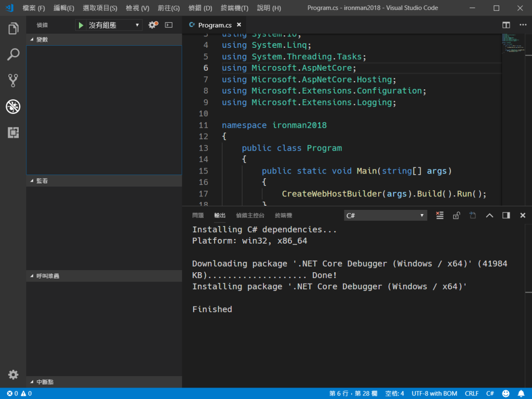Maximize the panel with the up chevron
532x399 pixels.
[489, 216]
